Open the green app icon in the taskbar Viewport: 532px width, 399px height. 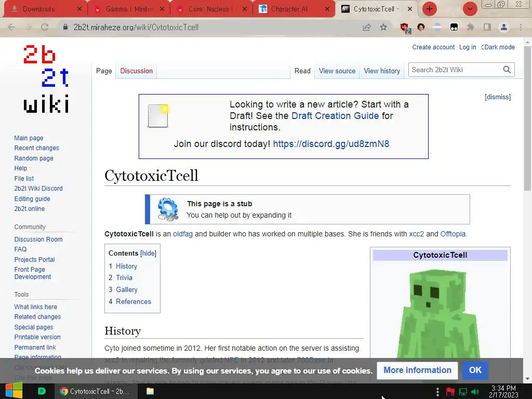click(x=42, y=391)
